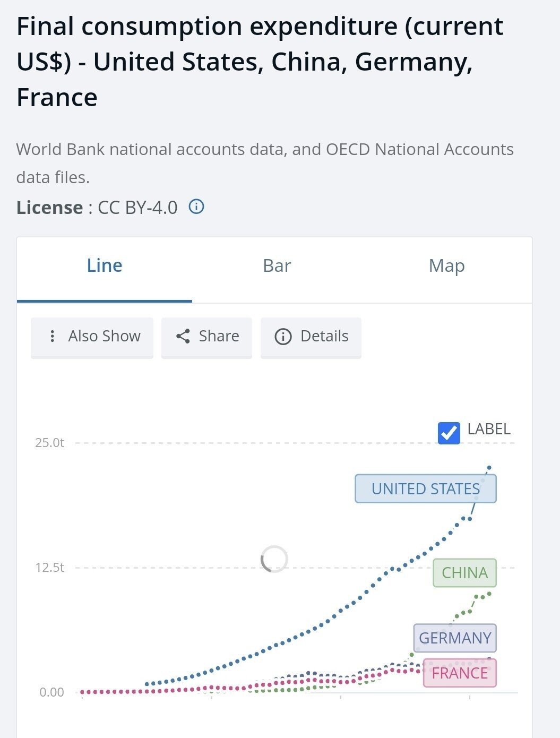Uncheck the LABEL checkbox

coord(449,433)
